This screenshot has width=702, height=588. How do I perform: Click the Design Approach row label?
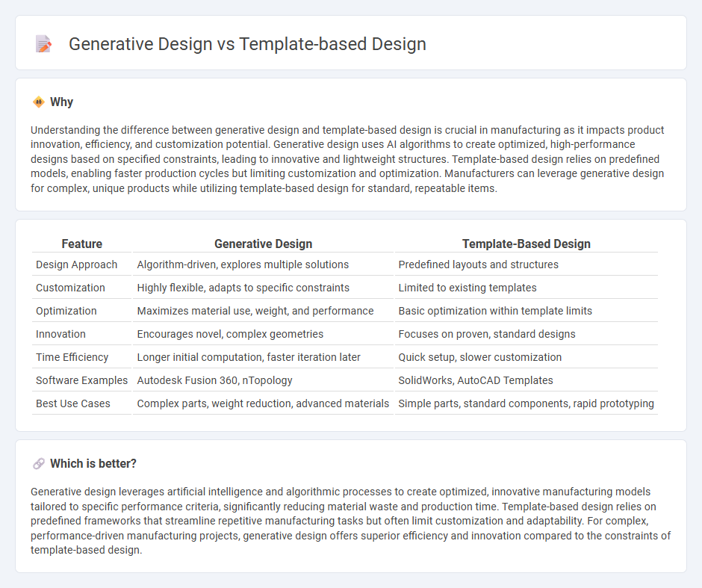[77, 264]
